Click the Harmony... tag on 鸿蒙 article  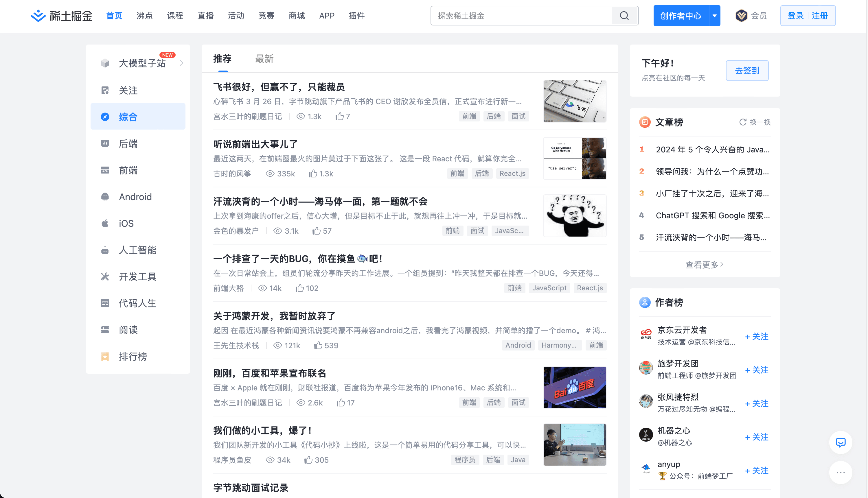[559, 346]
